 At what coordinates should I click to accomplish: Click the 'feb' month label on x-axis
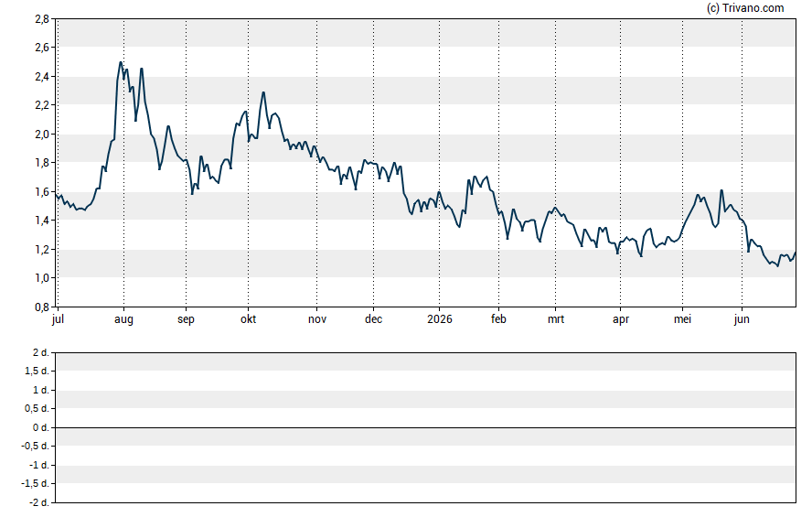pos(498,319)
